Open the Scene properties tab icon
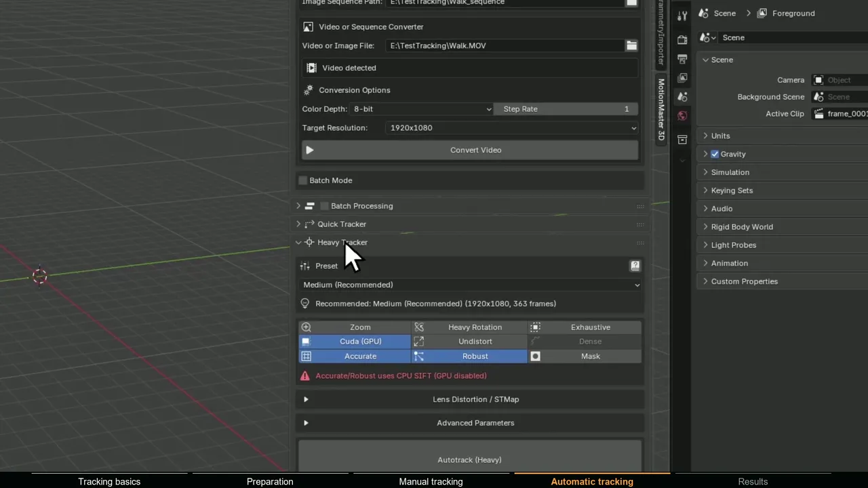Screen dimensions: 868x488 tap(682, 97)
